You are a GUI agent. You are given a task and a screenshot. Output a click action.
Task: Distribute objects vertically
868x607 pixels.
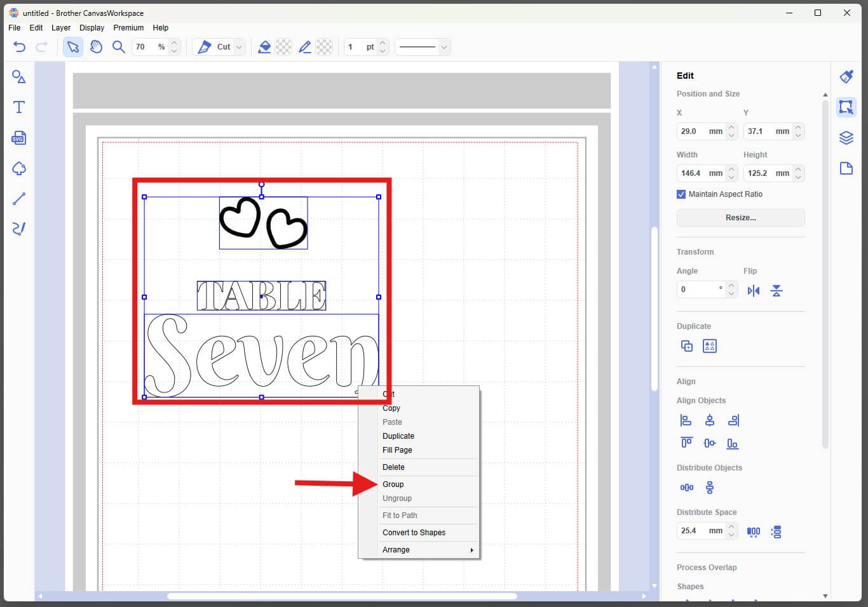710,488
